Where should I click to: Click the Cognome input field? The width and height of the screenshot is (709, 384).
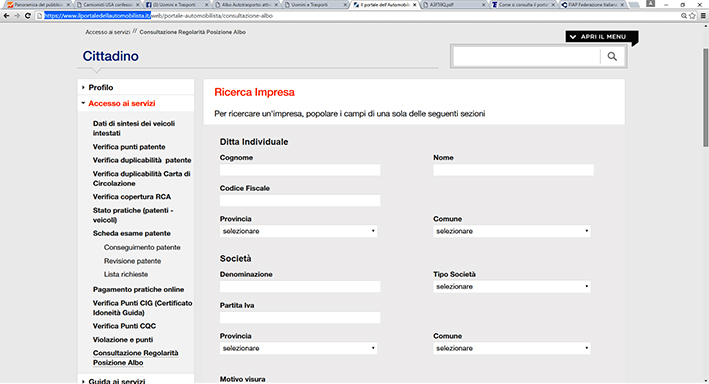300,170
